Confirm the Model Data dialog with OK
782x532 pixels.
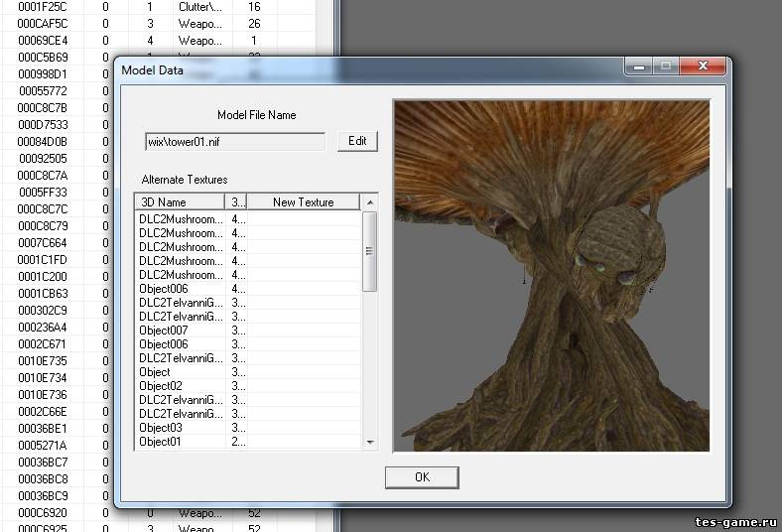[x=422, y=477]
